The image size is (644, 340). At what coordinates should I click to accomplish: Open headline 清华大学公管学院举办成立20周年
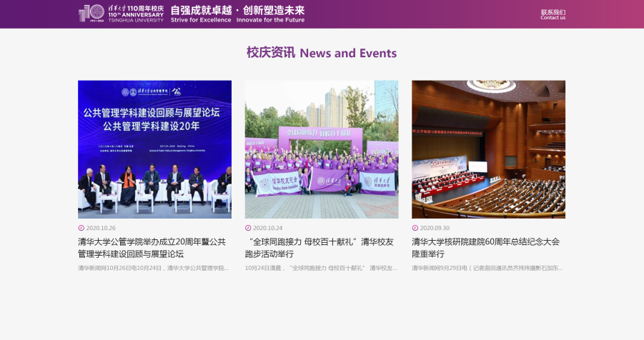(x=152, y=248)
